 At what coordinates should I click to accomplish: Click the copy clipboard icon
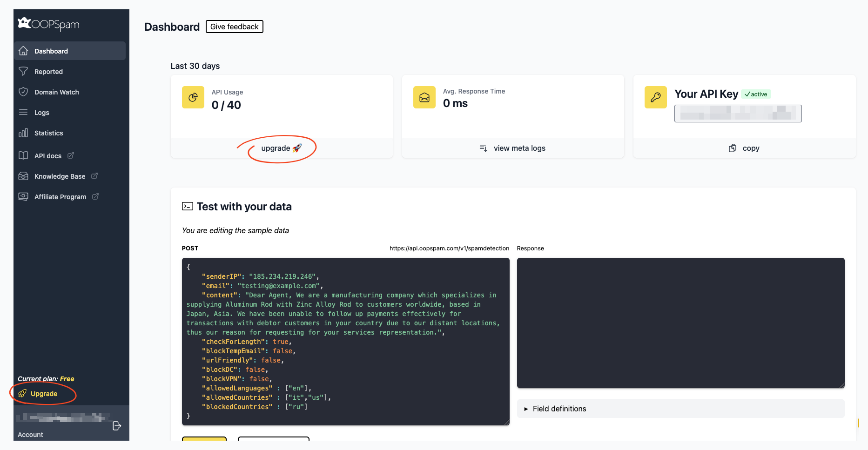[x=733, y=148]
